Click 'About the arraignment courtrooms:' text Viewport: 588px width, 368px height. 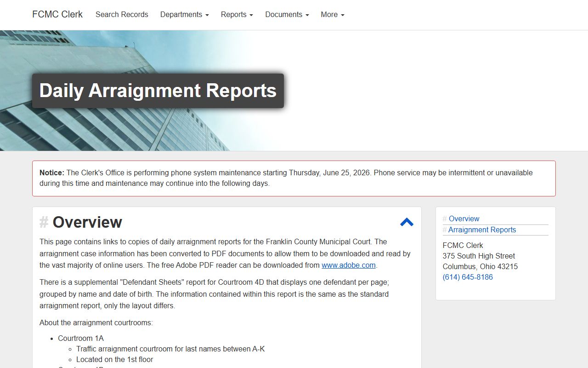[96, 322]
